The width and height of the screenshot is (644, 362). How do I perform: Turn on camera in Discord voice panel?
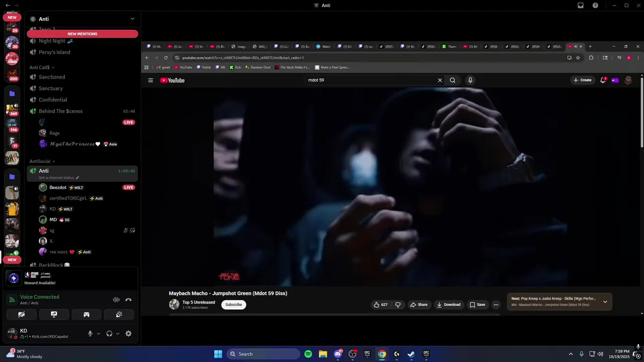22,314
